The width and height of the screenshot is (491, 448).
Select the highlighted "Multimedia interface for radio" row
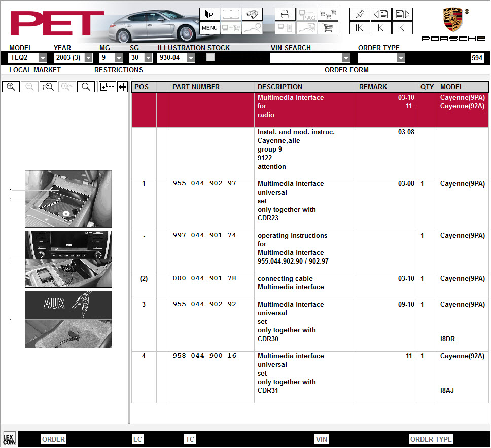(x=310, y=110)
